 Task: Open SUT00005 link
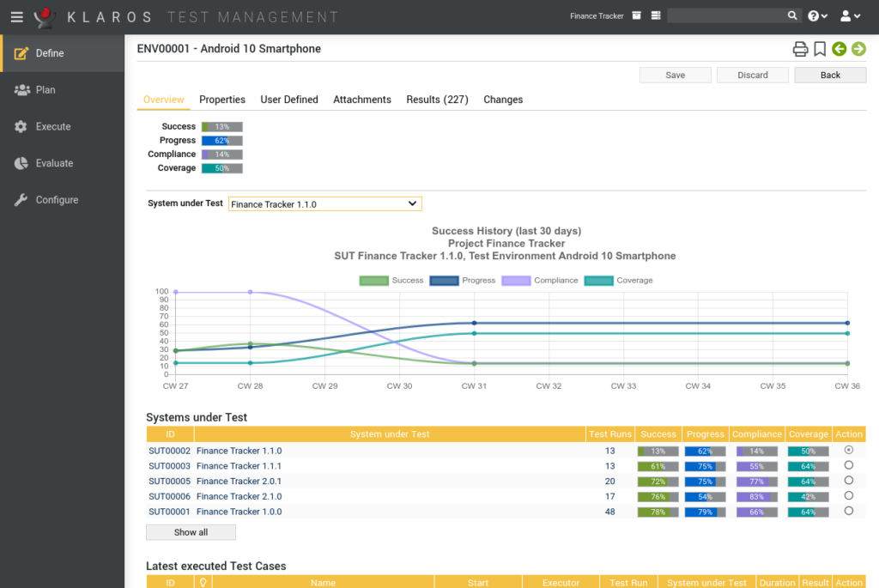169,481
